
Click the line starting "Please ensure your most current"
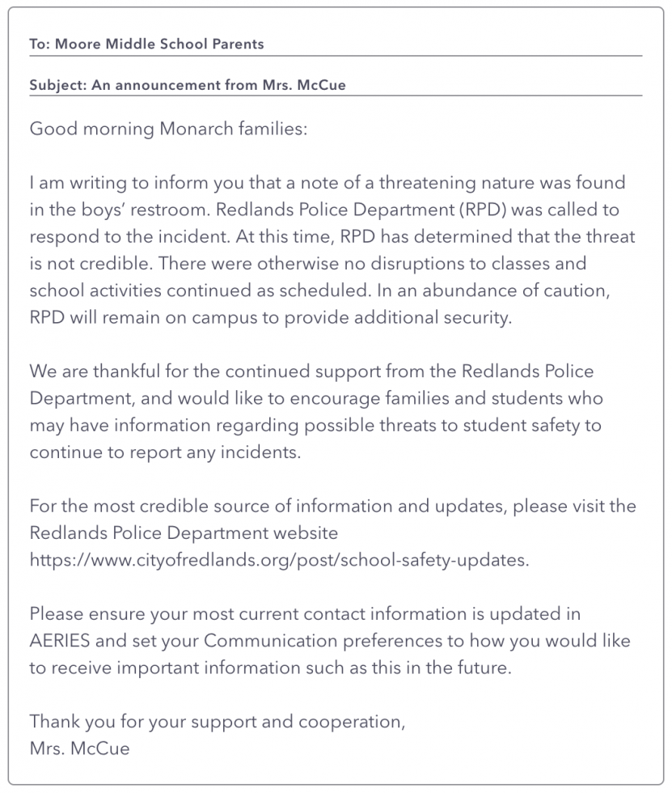click(305, 614)
